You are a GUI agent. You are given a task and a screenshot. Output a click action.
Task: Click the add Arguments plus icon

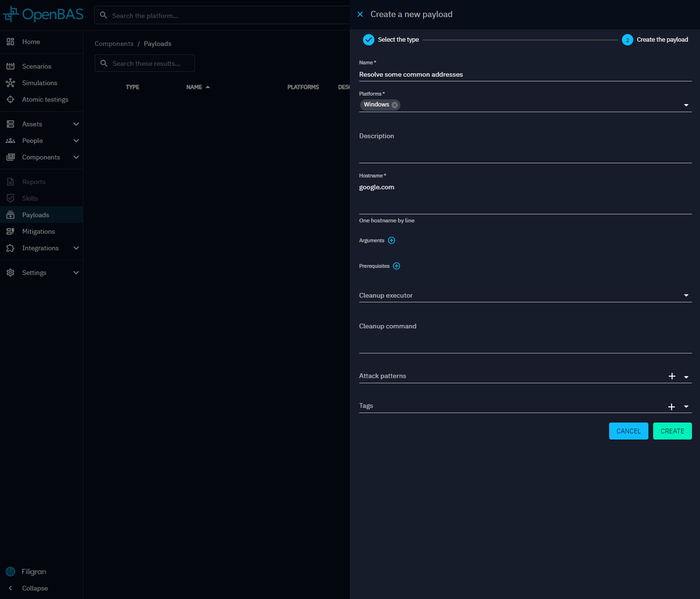[x=391, y=240]
